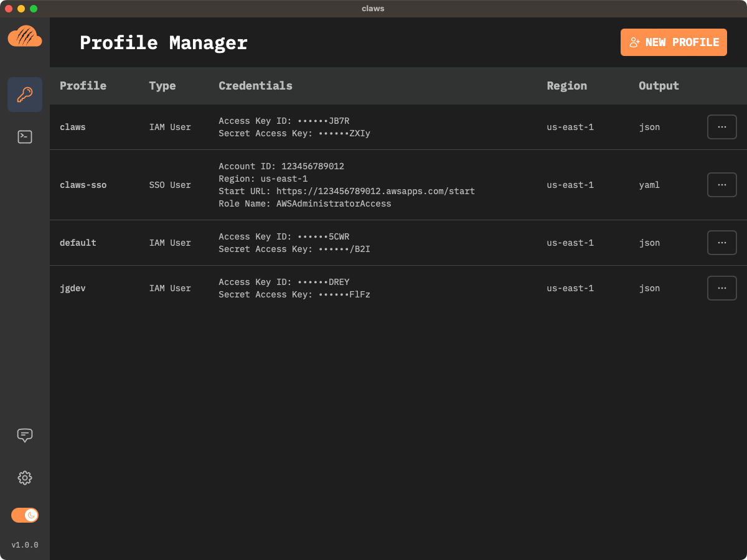Click the SSO User type cell

click(170, 185)
